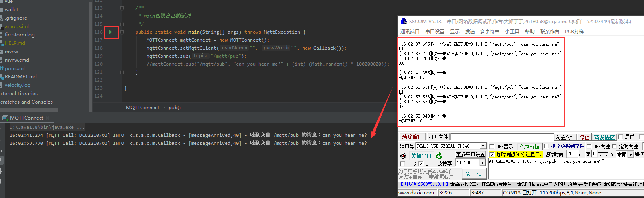
Task: Enable 定时发送 checkbox
Action: click(614, 146)
